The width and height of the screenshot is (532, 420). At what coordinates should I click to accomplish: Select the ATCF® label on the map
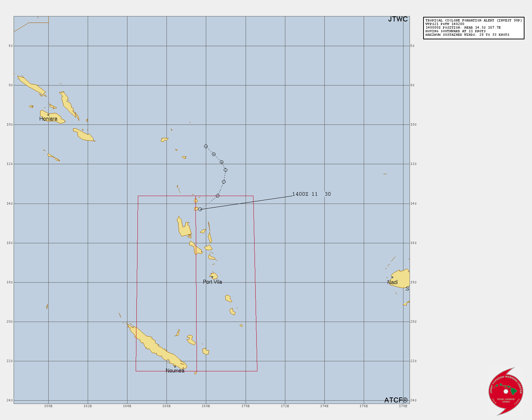tap(396, 400)
